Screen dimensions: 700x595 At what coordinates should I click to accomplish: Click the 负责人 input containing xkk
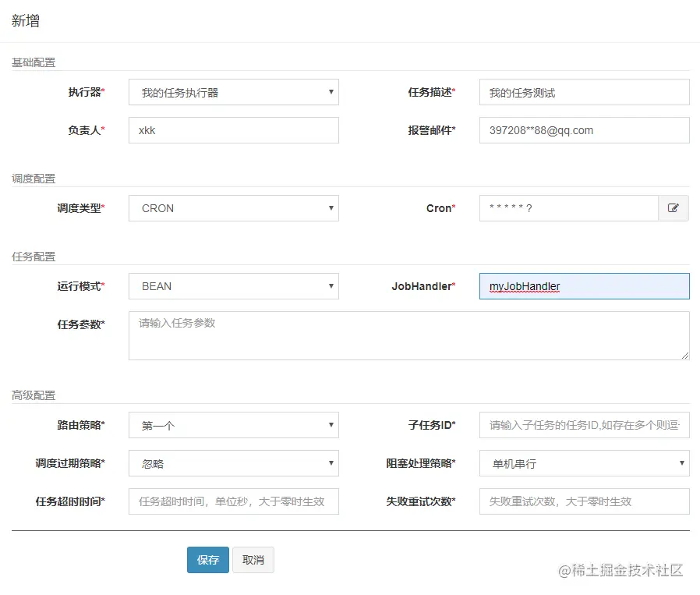click(x=234, y=130)
